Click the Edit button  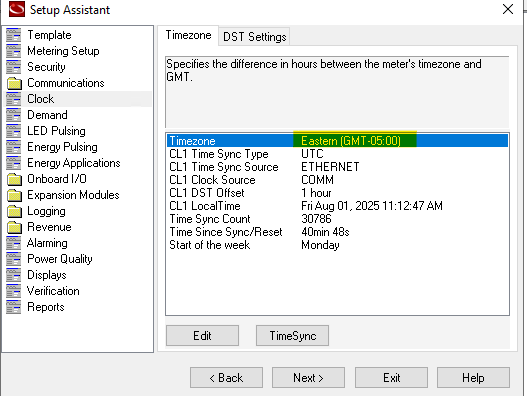[202, 335]
